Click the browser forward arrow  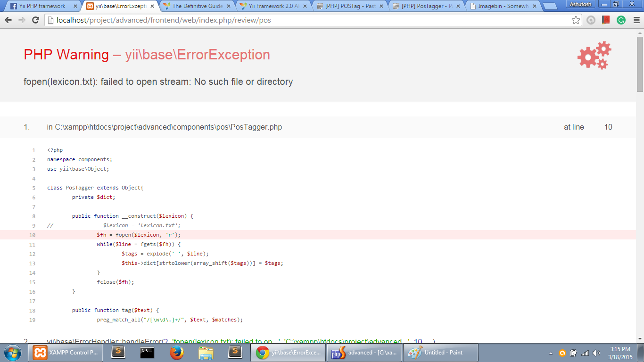(x=22, y=20)
